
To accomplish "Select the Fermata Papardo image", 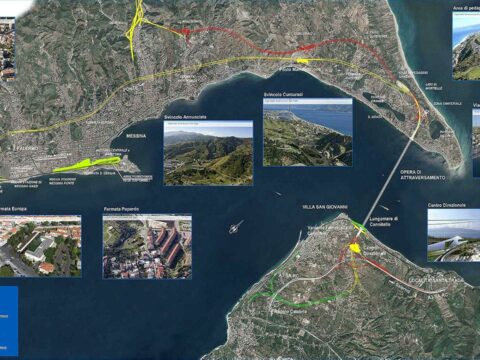I will coord(147,247).
